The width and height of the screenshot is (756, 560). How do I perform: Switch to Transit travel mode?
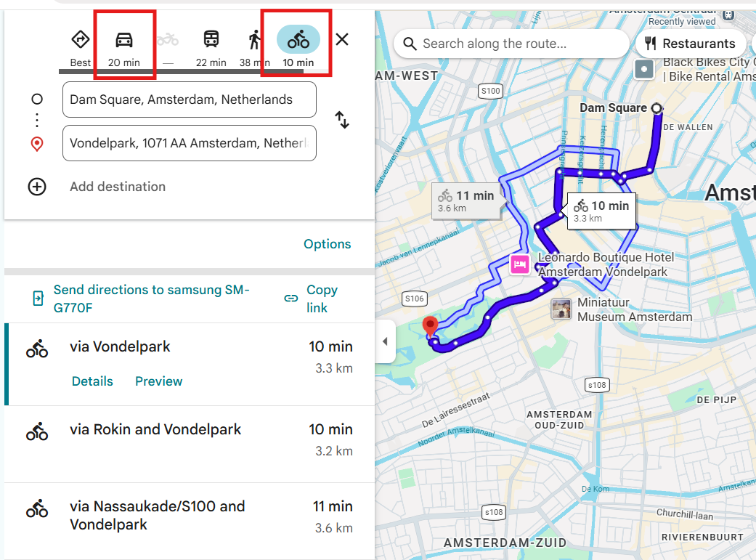tap(211, 39)
